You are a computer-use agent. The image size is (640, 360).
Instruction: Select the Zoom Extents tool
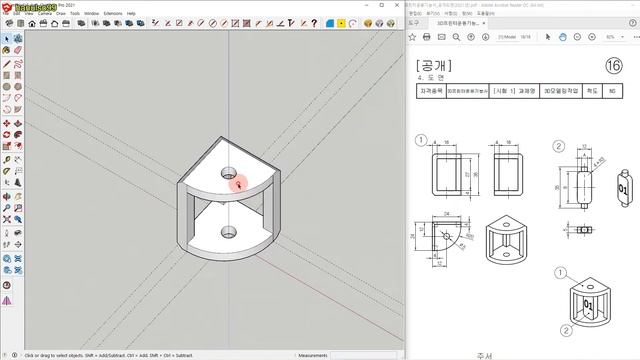tap(7, 219)
